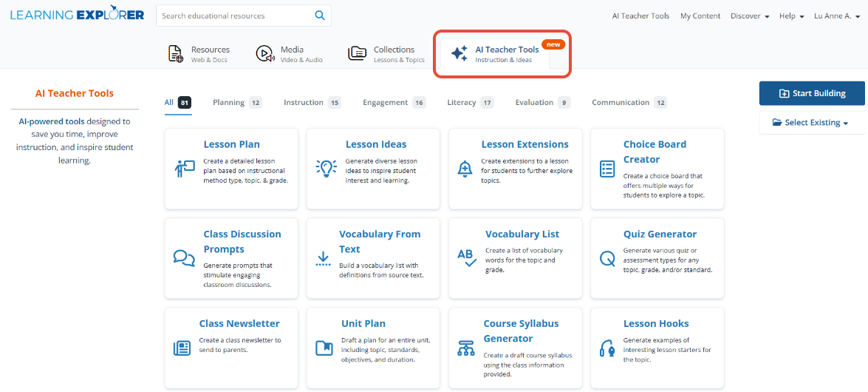The height and width of the screenshot is (392, 868).
Task: Click the Lesson Ideas lightbulb icon
Action: tap(326, 168)
